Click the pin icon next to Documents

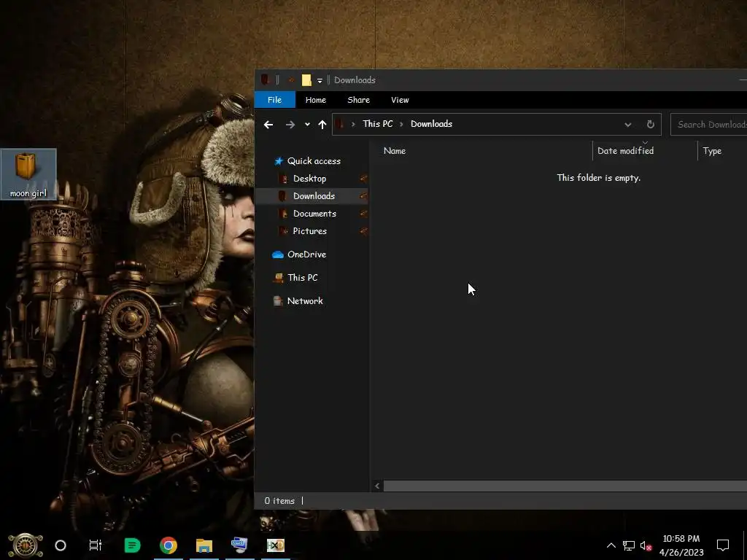pos(364,214)
